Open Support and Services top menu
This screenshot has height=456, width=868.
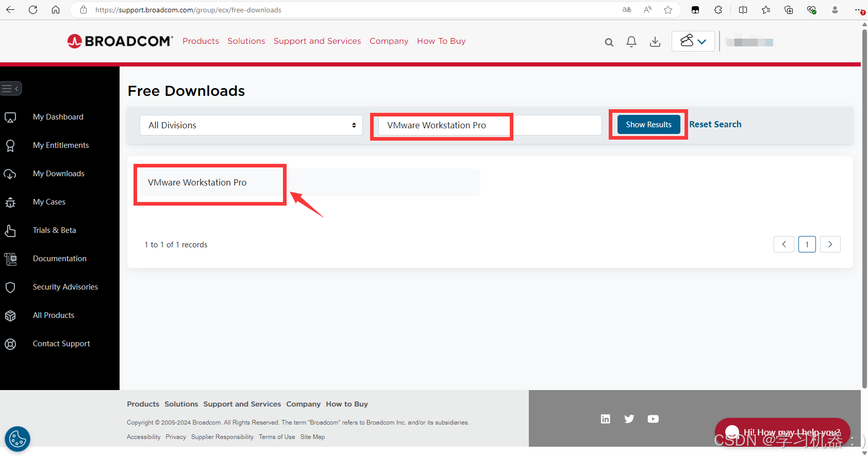[x=318, y=41]
